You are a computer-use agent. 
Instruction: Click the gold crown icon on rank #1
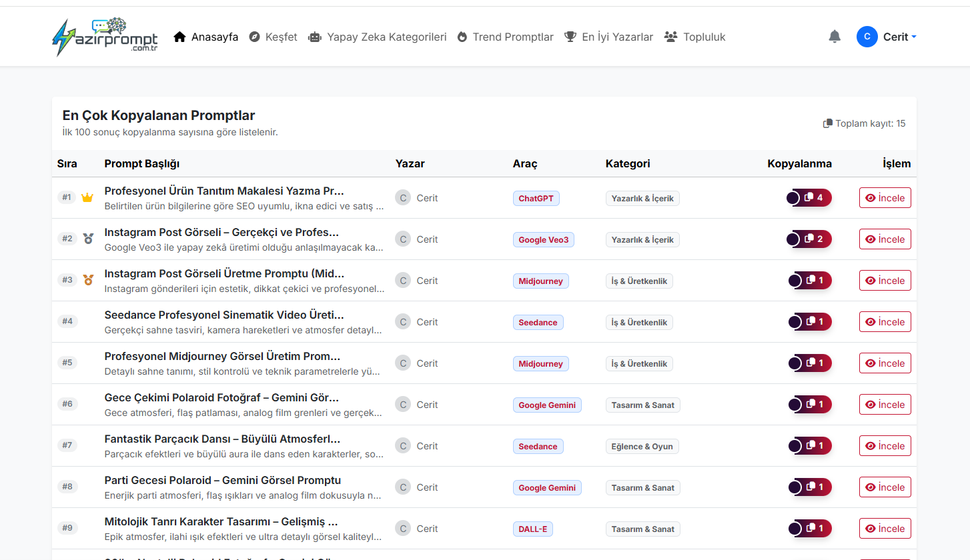coord(87,197)
